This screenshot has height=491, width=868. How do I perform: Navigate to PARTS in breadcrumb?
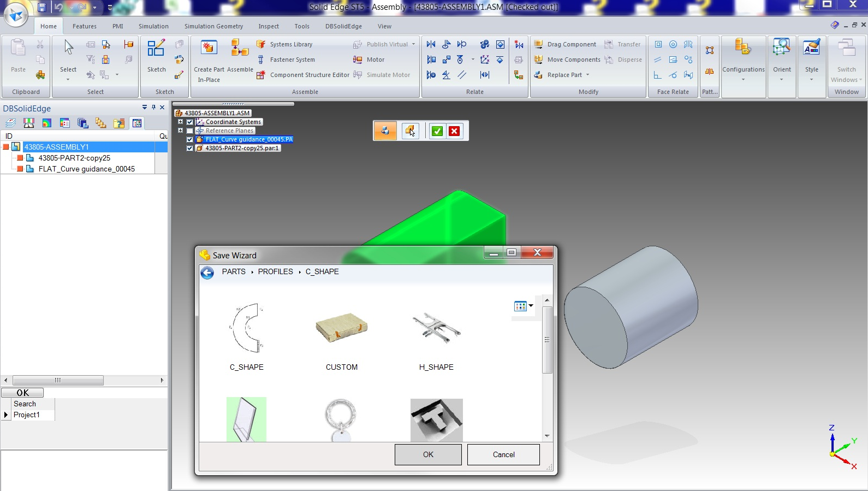234,271
